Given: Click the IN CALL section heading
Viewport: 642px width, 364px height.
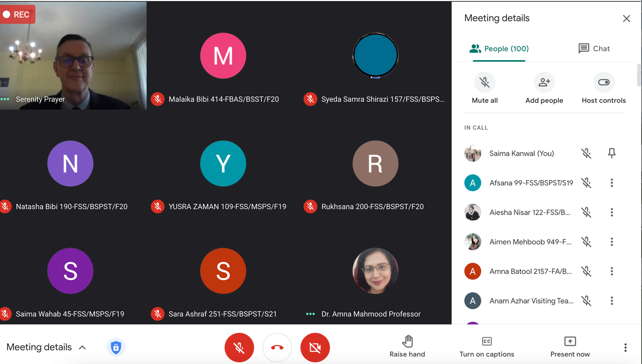Looking at the screenshot, I should click(x=476, y=128).
